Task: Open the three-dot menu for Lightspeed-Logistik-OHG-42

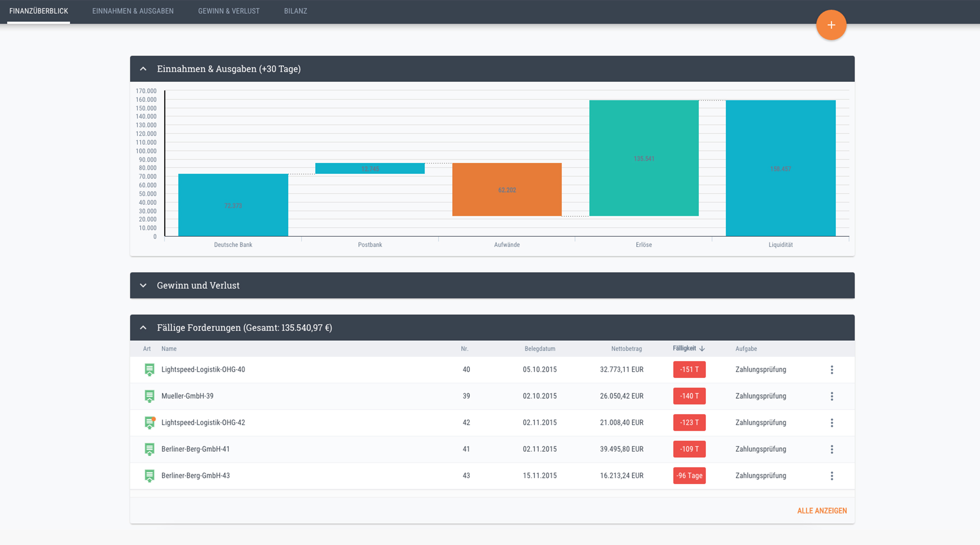Action: pos(832,423)
